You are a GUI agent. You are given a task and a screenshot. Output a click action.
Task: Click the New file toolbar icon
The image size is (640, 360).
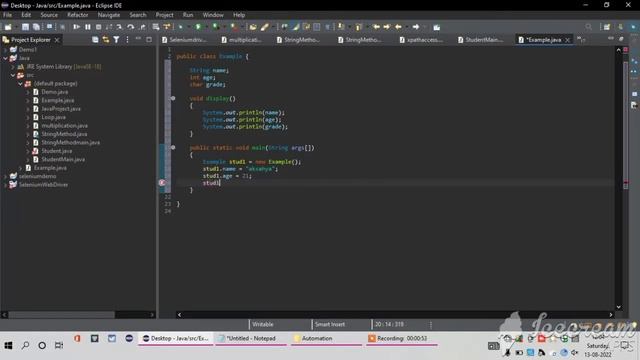click(8, 27)
